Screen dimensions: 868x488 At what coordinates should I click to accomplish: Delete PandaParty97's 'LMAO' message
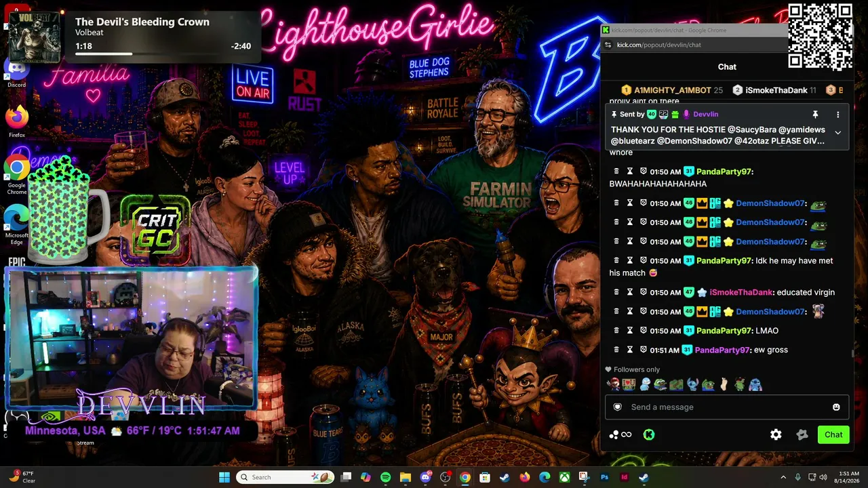point(616,331)
